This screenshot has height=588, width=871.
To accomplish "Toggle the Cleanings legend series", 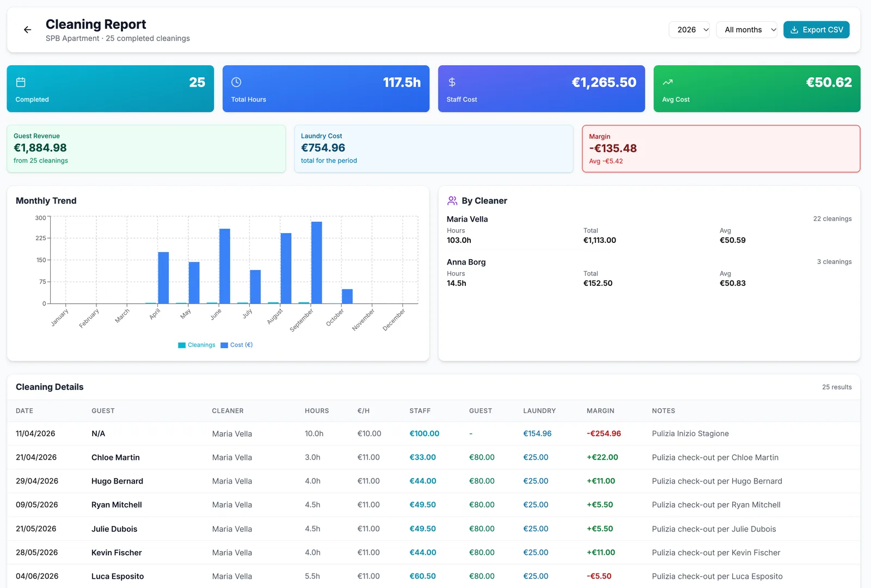I will pos(197,345).
